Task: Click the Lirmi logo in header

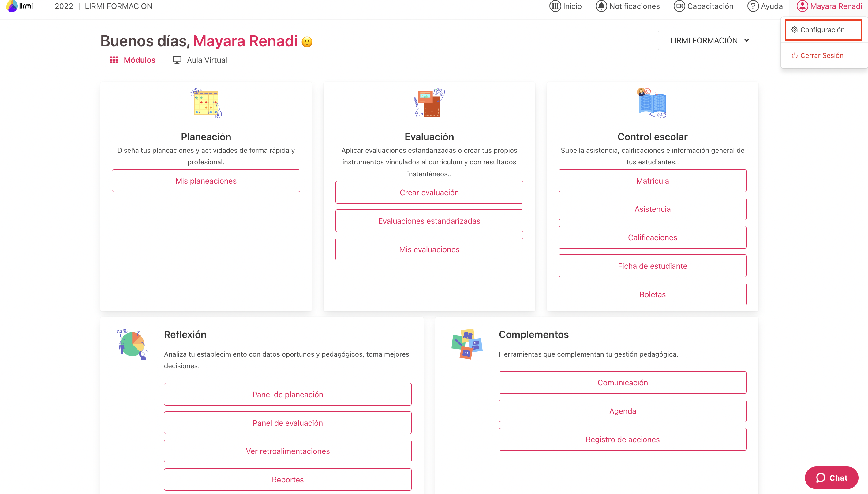Action: [x=20, y=6]
